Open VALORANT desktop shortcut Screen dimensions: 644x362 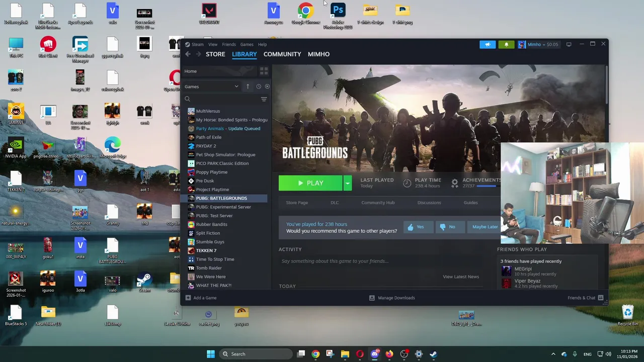click(x=209, y=14)
